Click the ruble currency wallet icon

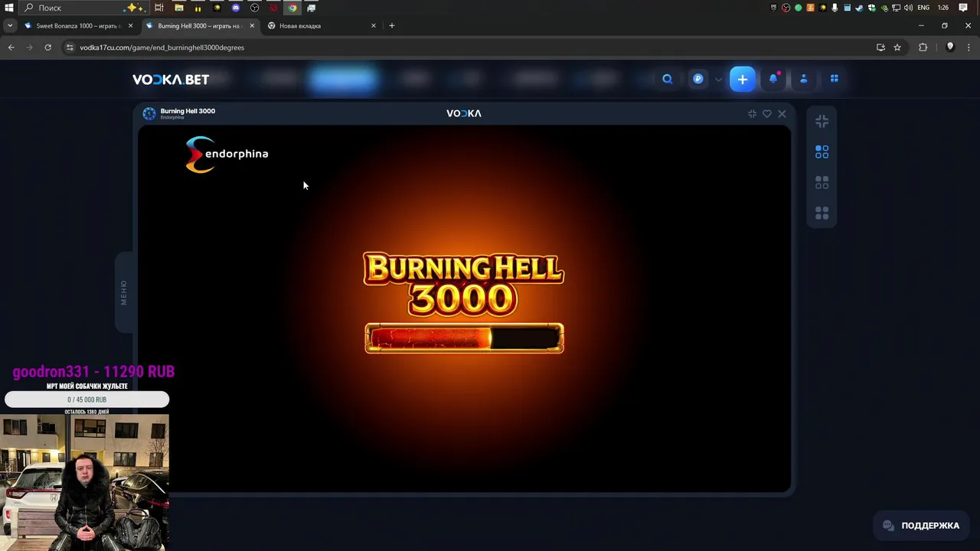tap(698, 79)
